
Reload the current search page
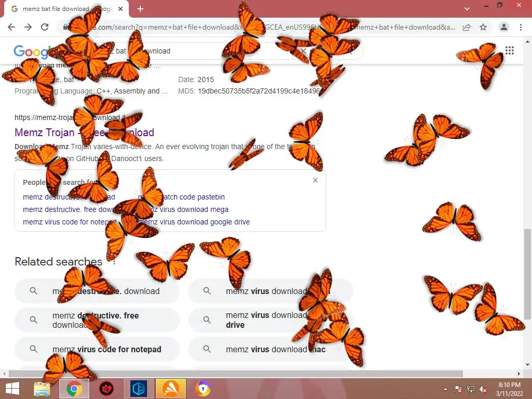(x=45, y=27)
